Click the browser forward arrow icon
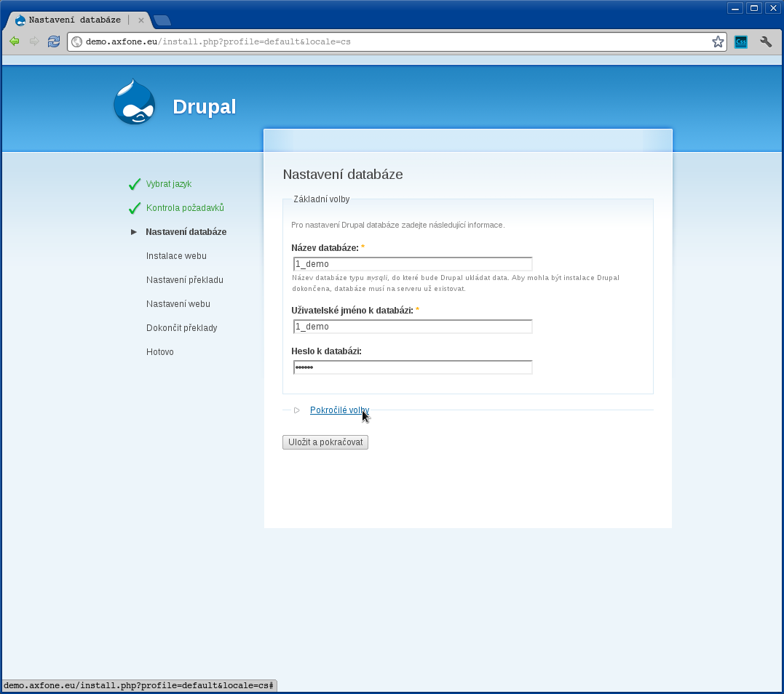This screenshot has width=784, height=694. coord(33,41)
